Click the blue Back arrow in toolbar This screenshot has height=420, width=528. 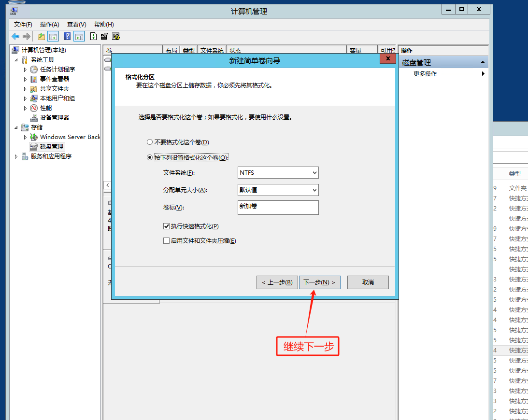click(15, 36)
